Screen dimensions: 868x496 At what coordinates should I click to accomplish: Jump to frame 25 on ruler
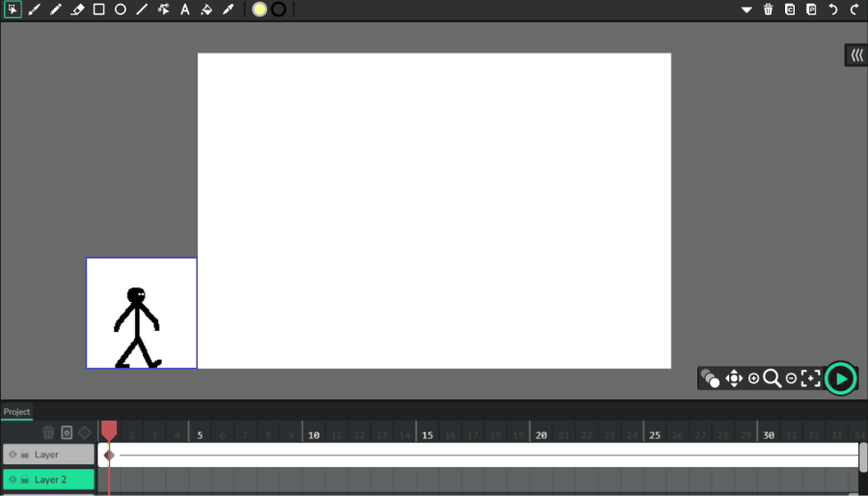click(x=654, y=435)
